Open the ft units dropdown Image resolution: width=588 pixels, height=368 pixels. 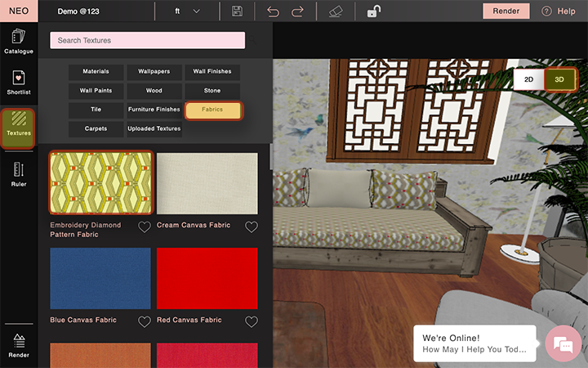pyautogui.click(x=186, y=11)
